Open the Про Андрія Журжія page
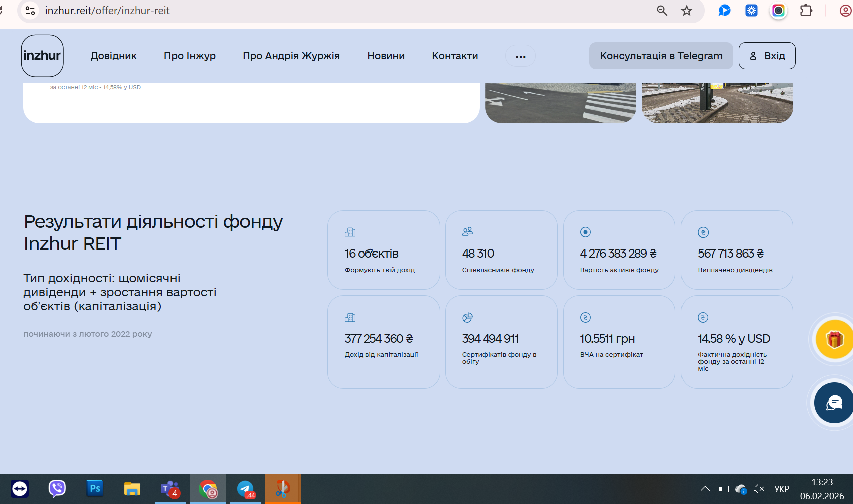853x504 pixels. [x=291, y=56]
